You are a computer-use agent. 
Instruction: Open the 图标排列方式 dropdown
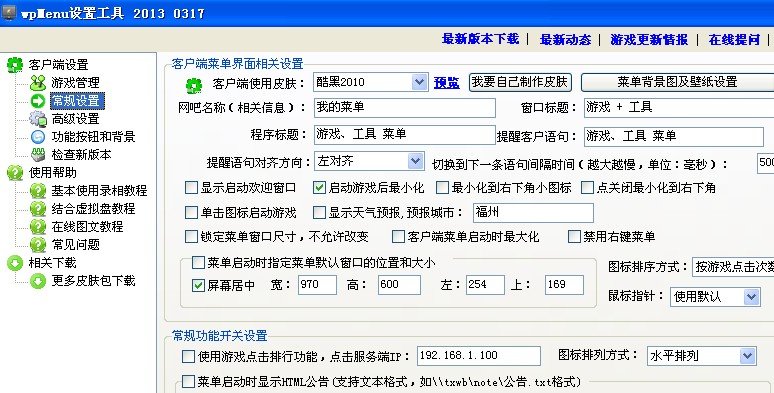[x=747, y=356]
